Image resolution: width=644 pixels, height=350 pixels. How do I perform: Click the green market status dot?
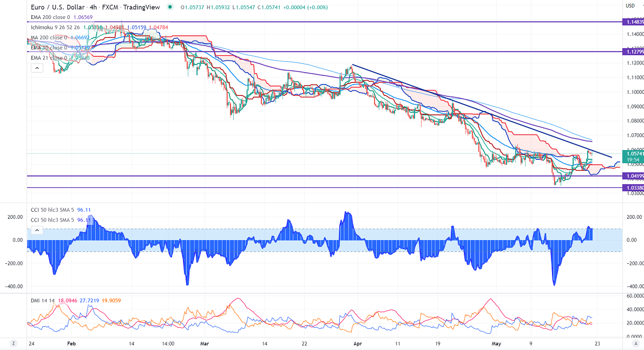click(170, 7)
